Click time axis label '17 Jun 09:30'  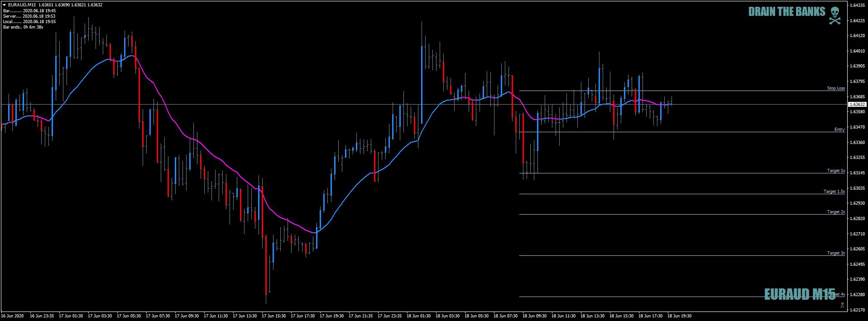(187, 316)
